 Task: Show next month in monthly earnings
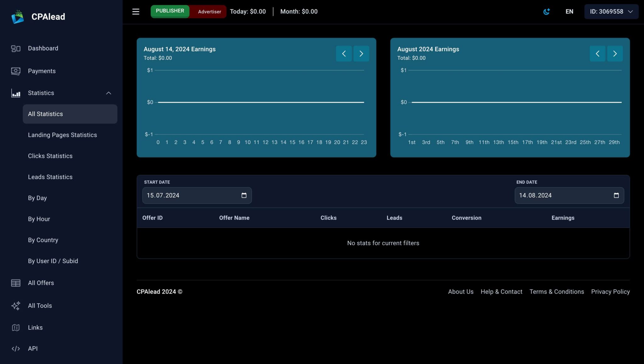(615, 54)
